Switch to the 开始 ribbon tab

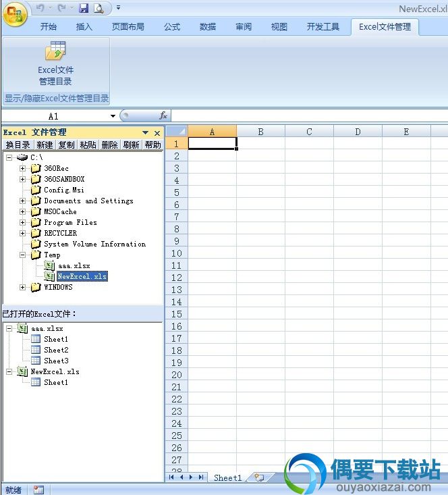point(49,26)
